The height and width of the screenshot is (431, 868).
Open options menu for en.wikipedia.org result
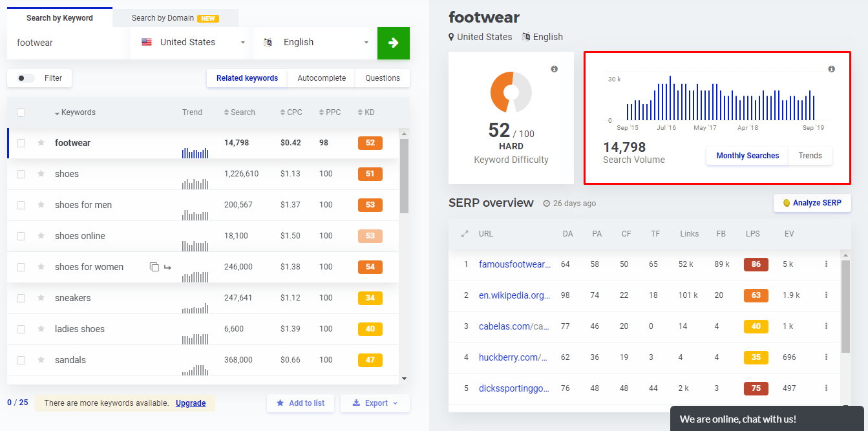point(826,295)
